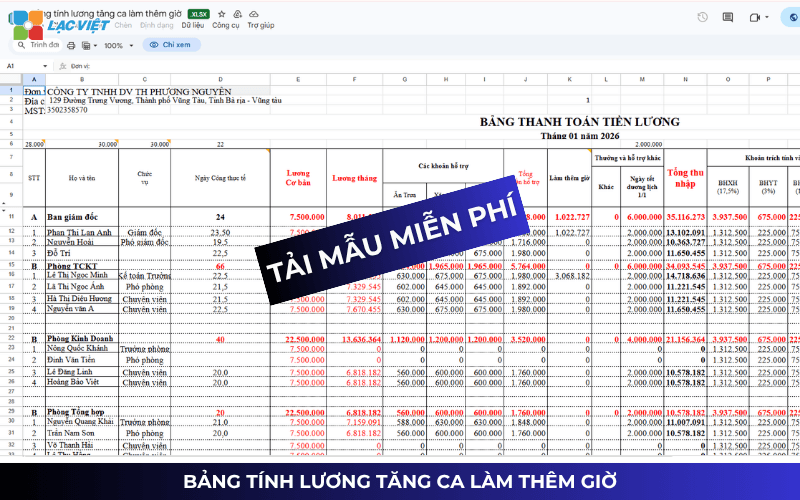Viewport: 800px width, 500px height.
Task: Click the Trần Nam Sơn name cell
Action: click(82, 433)
